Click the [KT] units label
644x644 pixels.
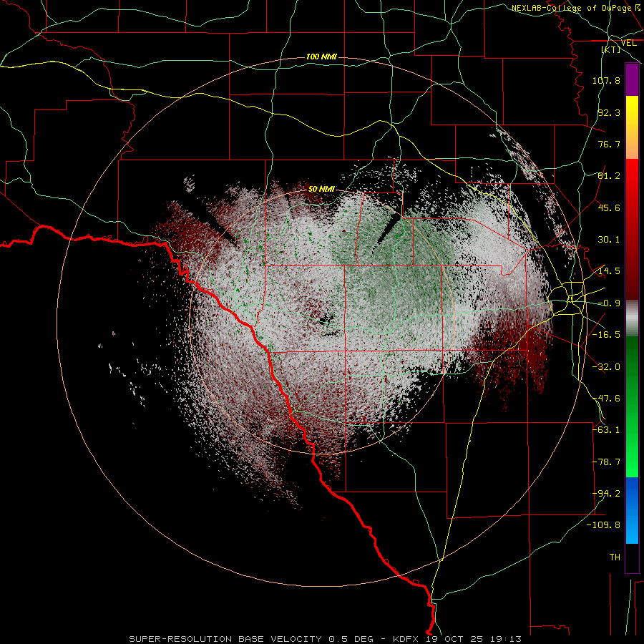(x=611, y=49)
